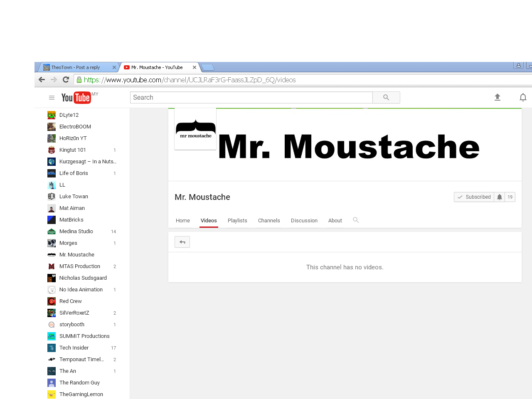Open the About tab
Image resolution: width=532 pixels, height=399 pixels.
(335, 221)
